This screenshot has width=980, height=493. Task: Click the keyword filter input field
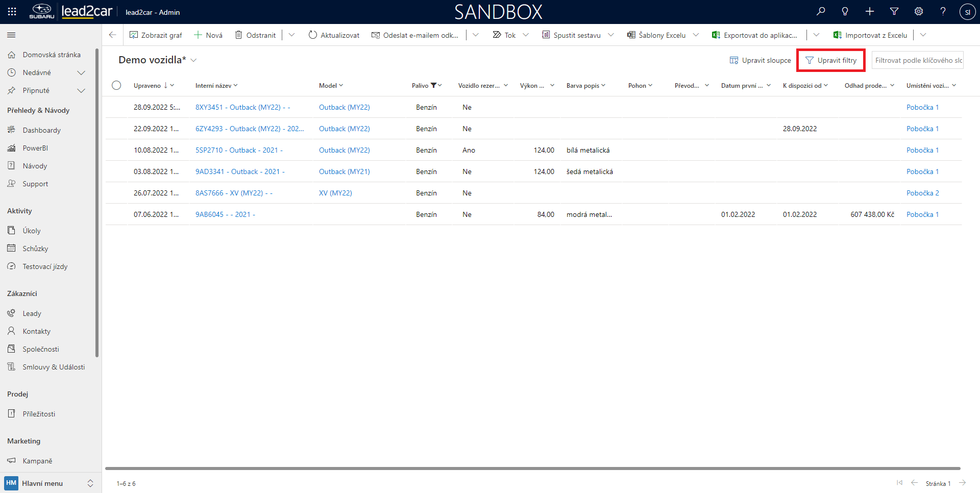[918, 60]
